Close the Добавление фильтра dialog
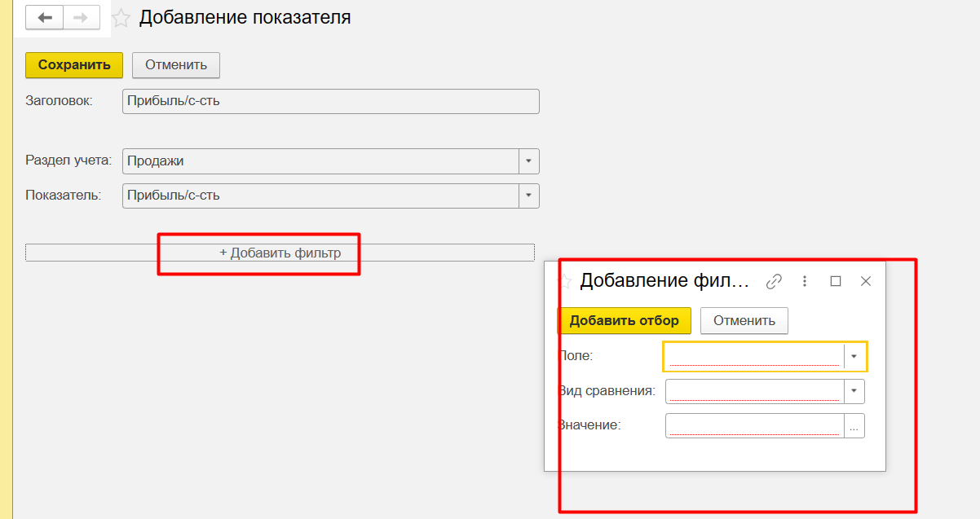 click(x=866, y=281)
